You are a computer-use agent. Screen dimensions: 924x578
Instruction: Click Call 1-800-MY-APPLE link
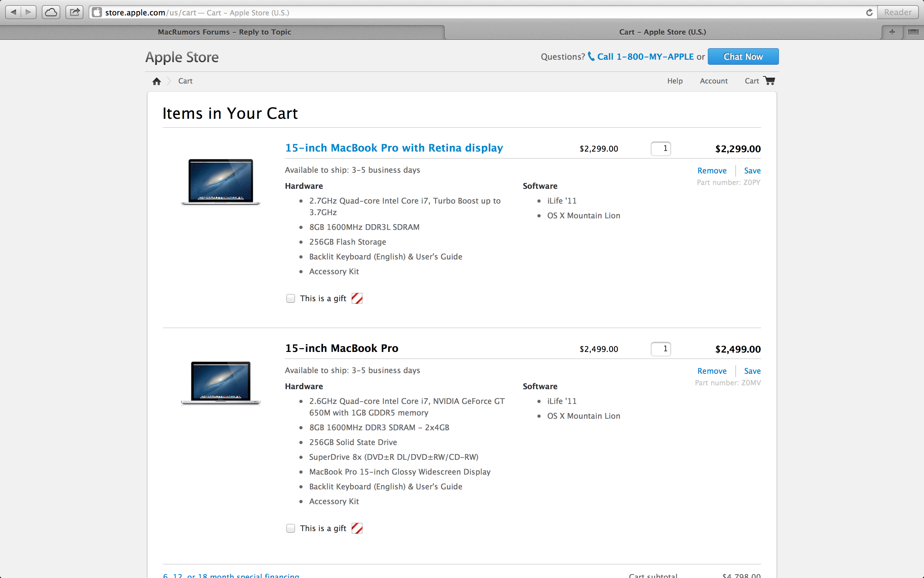tap(645, 57)
